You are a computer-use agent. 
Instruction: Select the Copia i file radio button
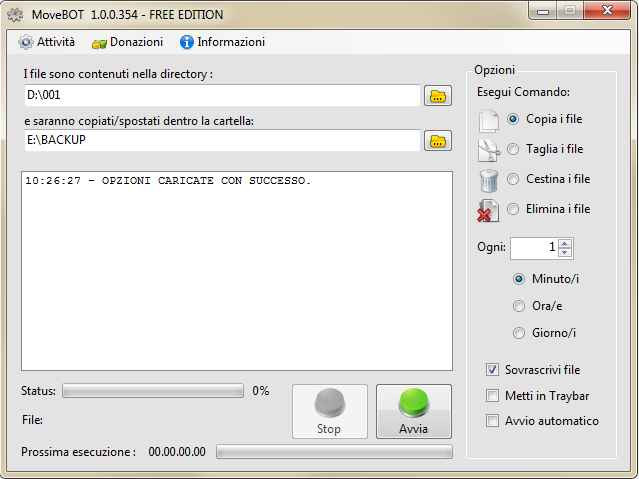[513, 119]
